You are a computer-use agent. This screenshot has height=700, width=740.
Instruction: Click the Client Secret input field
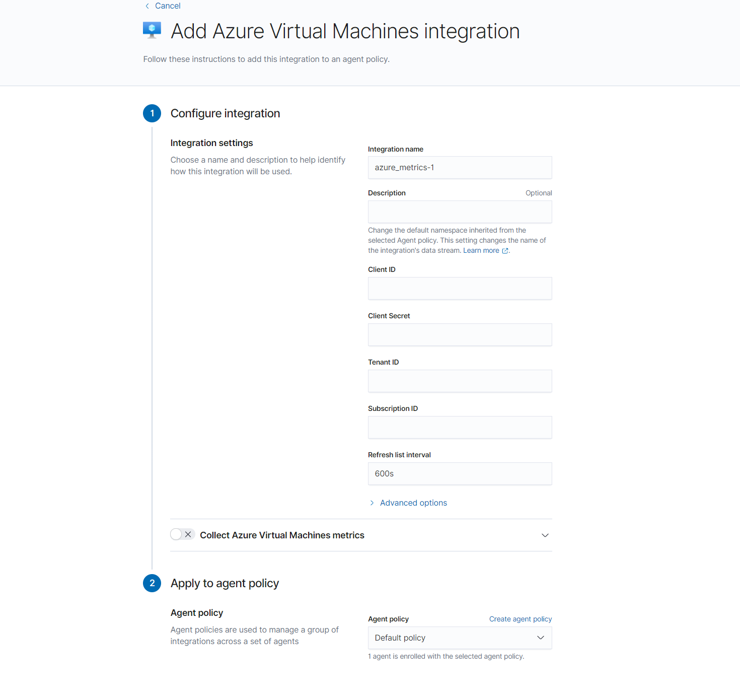tap(460, 334)
